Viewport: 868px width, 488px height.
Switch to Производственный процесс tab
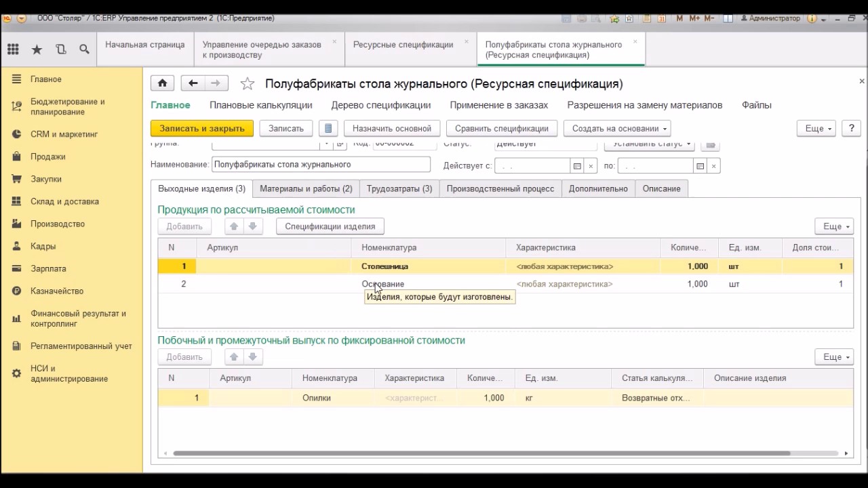pos(500,188)
